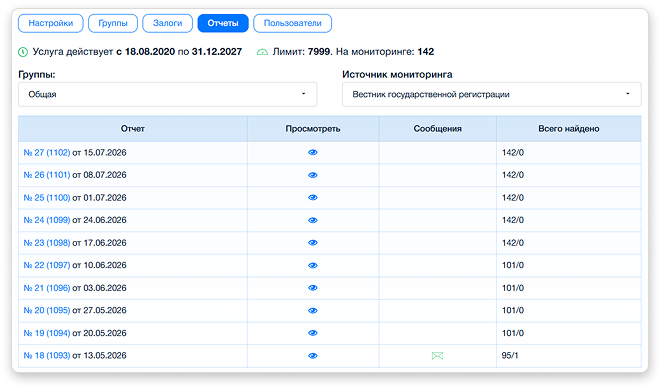Open the envelope message icon for report 18
Viewport: 662px width, 389px height.
click(x=437, y=356)
